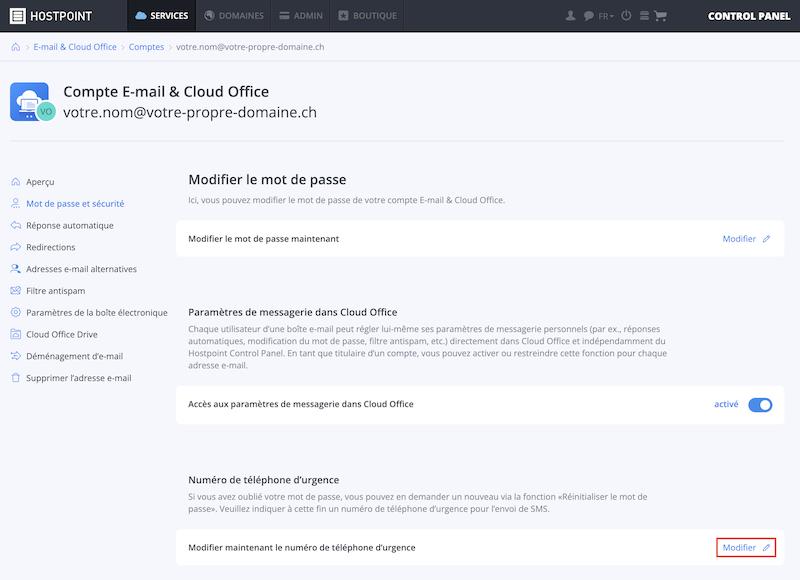Click the Filtre antispam envelope icon

[16, 291]
